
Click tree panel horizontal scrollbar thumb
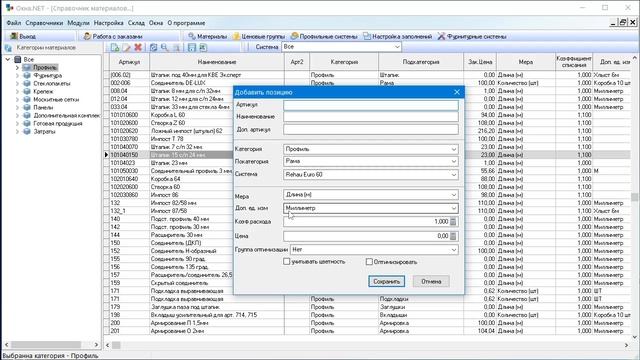tap(46, 345)
